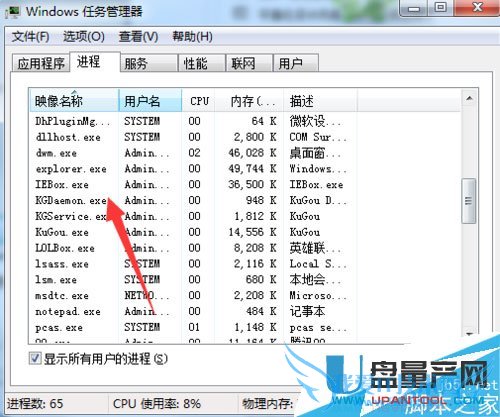Screen dimensions: 500x417
Task: Toggle 显示所有用户的进程 checkbox
Action: [x=35, y=359]
